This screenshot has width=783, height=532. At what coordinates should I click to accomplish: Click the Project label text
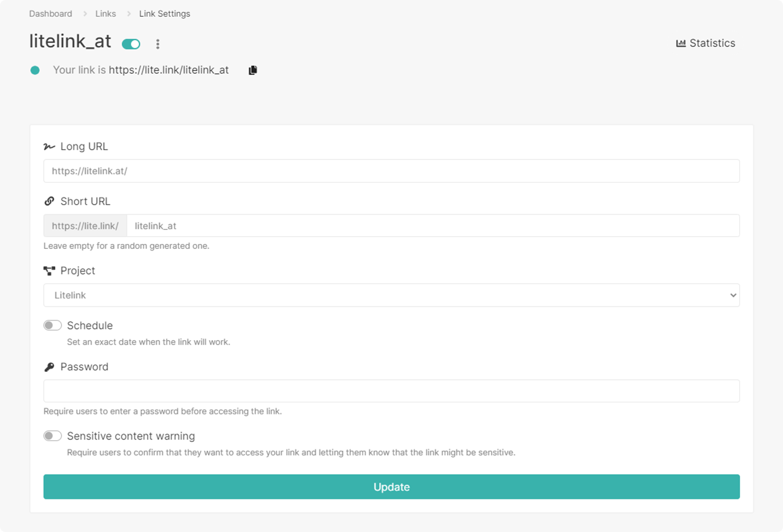click(x=78, y=271)
